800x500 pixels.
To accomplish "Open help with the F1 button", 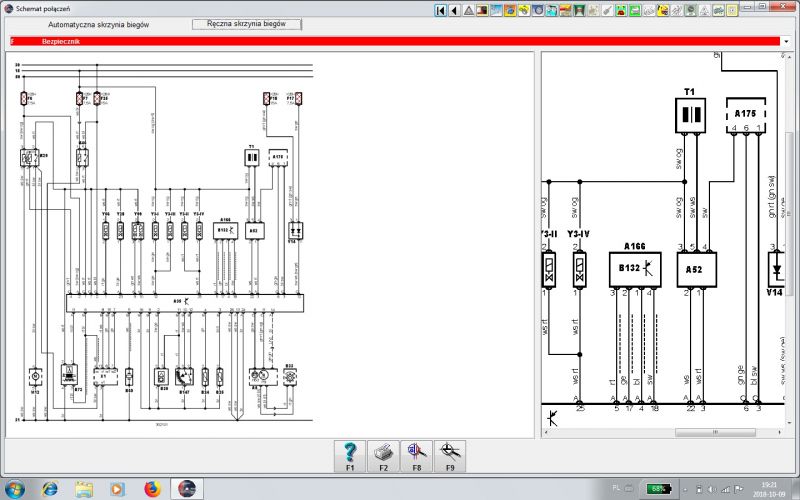I will [350, 456].
